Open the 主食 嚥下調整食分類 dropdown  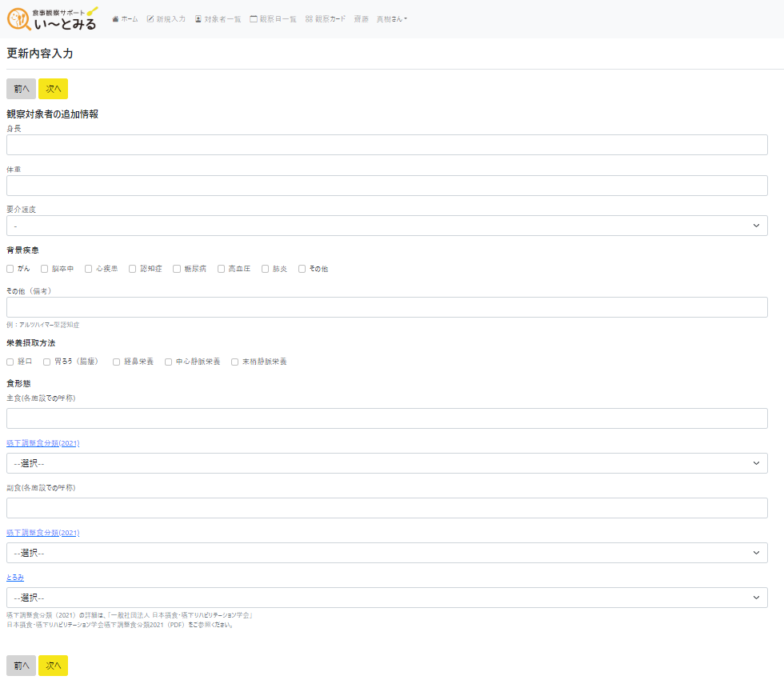point(387,463)
